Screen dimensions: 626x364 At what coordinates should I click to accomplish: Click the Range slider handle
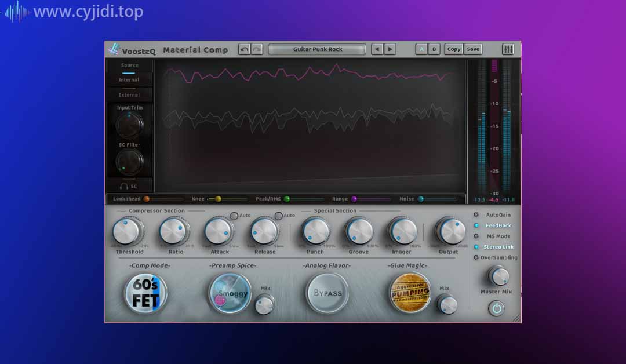coord(354,199)
